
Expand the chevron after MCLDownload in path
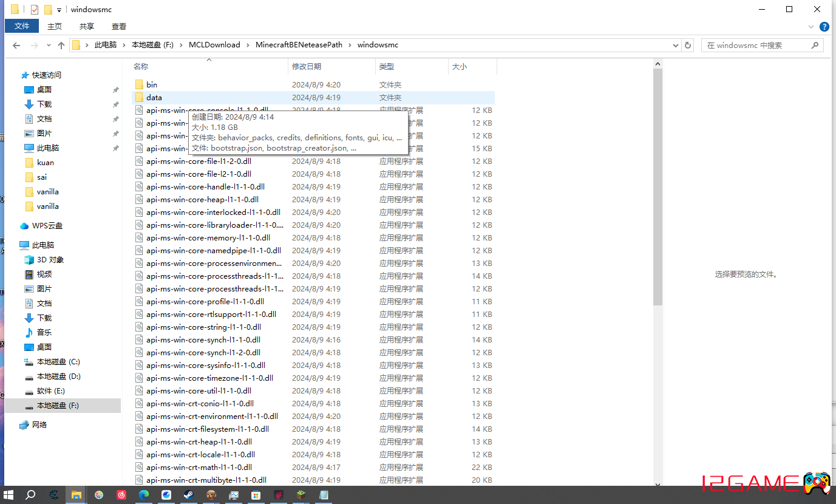[248, 45]
